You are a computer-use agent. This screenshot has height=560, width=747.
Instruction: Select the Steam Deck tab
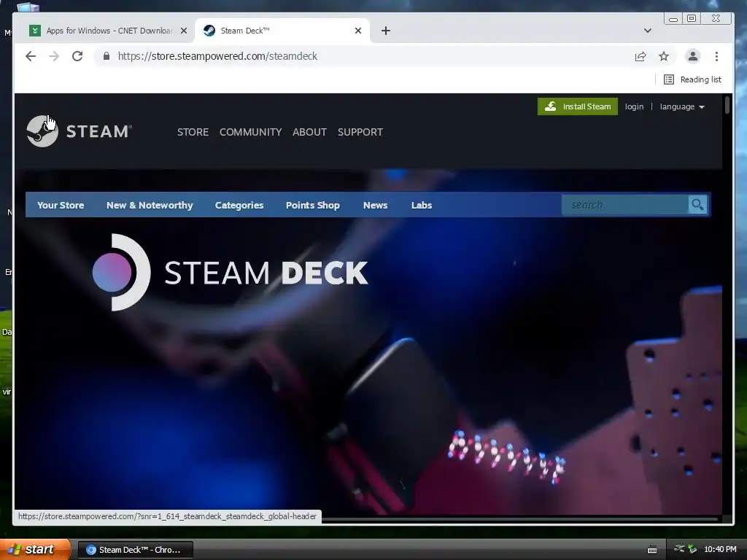tap(281, 31)
